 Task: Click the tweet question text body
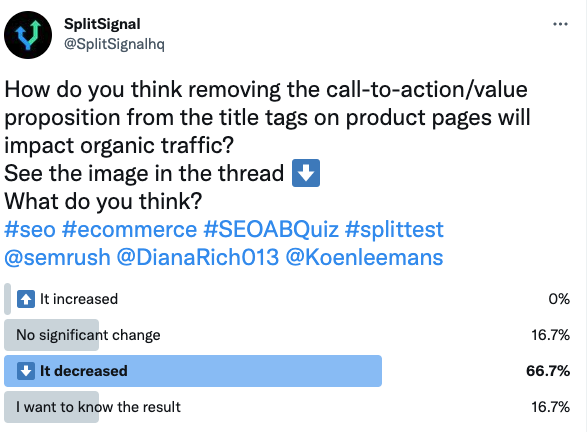(x=267, y=145)
